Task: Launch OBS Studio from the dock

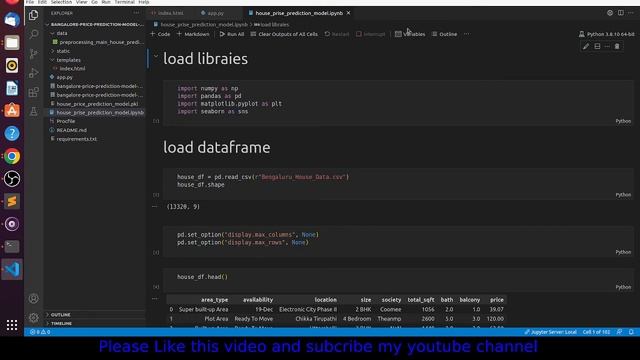Action: coord(12,179)
